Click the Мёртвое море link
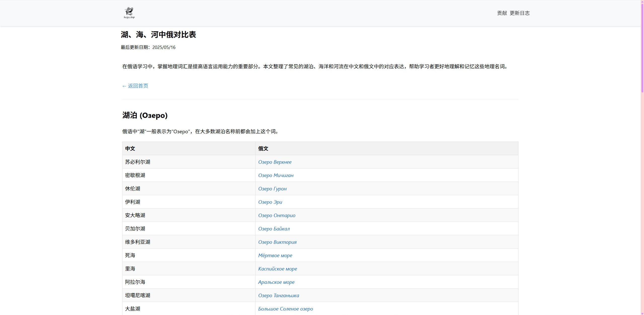The height and width of the screenshot is (315, 644). (x=275, y=256)
